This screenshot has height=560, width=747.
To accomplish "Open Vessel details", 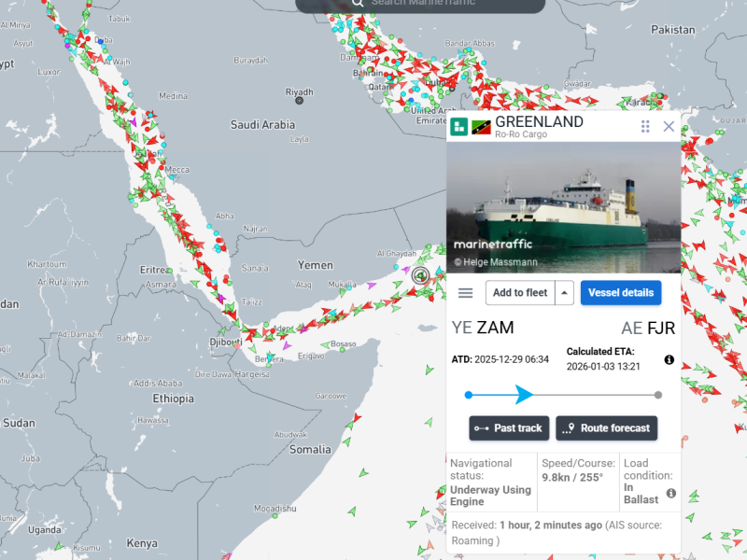I will (621, 293).
